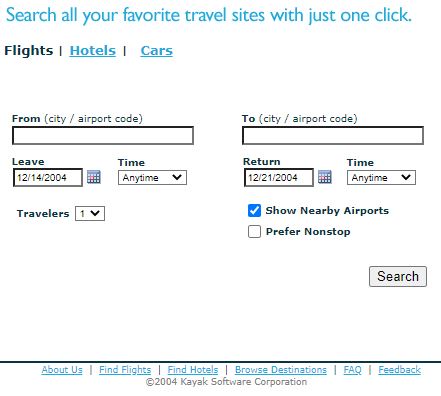Screen dimensions: 441x396
Task: Click the Return date field
Action: (x=279, y=177)
